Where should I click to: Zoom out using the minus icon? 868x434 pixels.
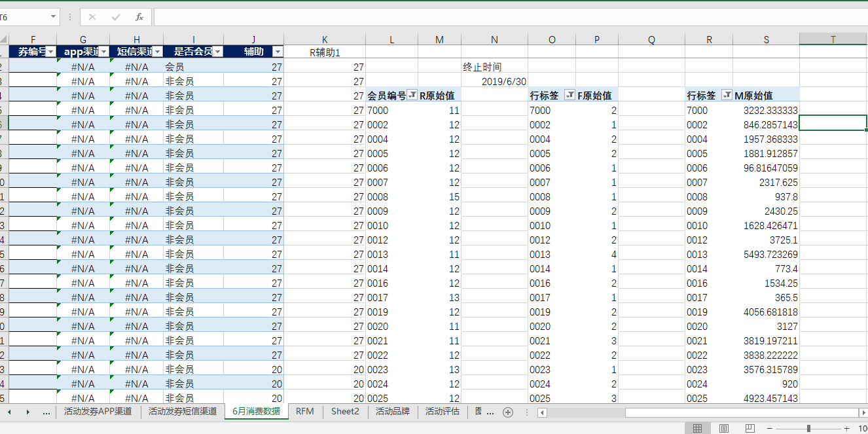(x=770, y=428)
